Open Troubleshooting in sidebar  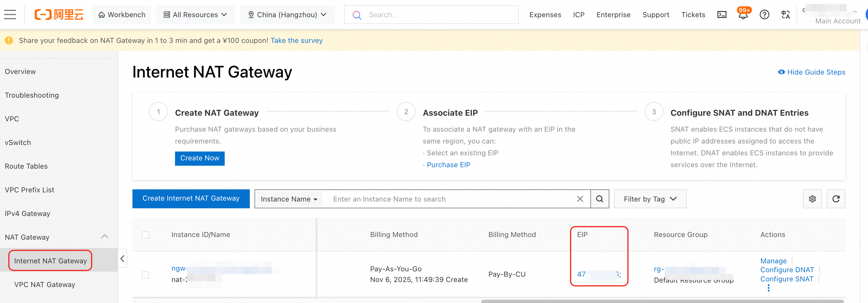pyautogui.click(x=32, y=95)
